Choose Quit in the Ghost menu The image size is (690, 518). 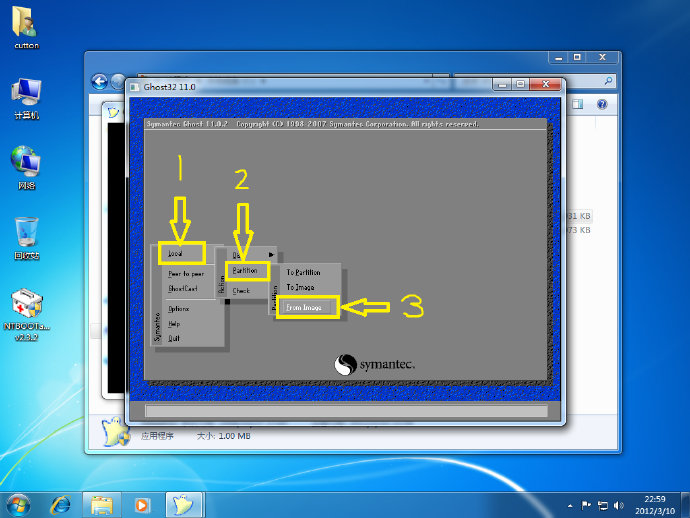174,338
